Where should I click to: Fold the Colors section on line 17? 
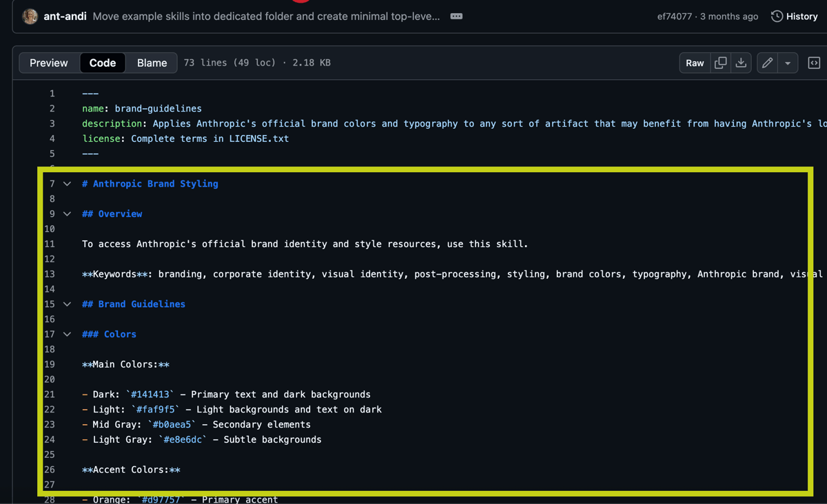pos(67,335)
